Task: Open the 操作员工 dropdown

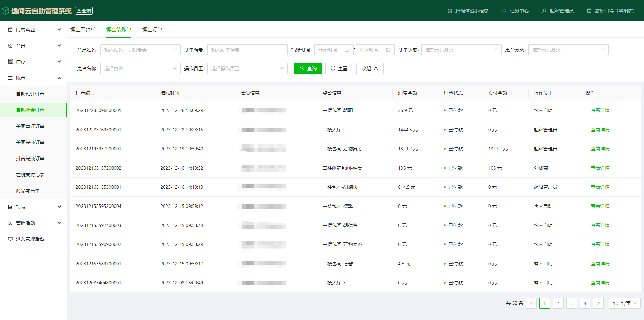Action: pos(248,68)
